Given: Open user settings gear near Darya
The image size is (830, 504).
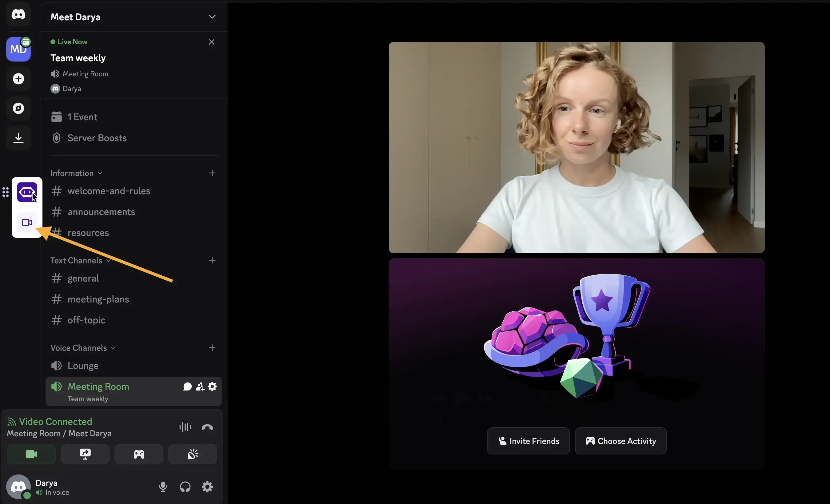Looking at the screenshot, I should click(x=207, y=486).
